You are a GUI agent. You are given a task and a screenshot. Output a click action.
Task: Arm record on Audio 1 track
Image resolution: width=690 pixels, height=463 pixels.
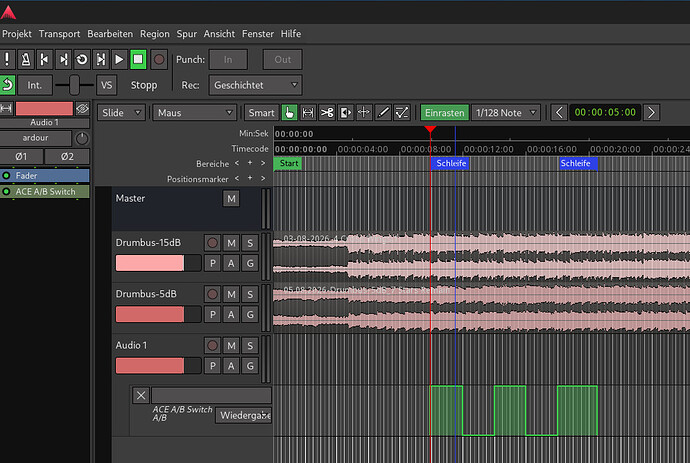click(212, 345)
